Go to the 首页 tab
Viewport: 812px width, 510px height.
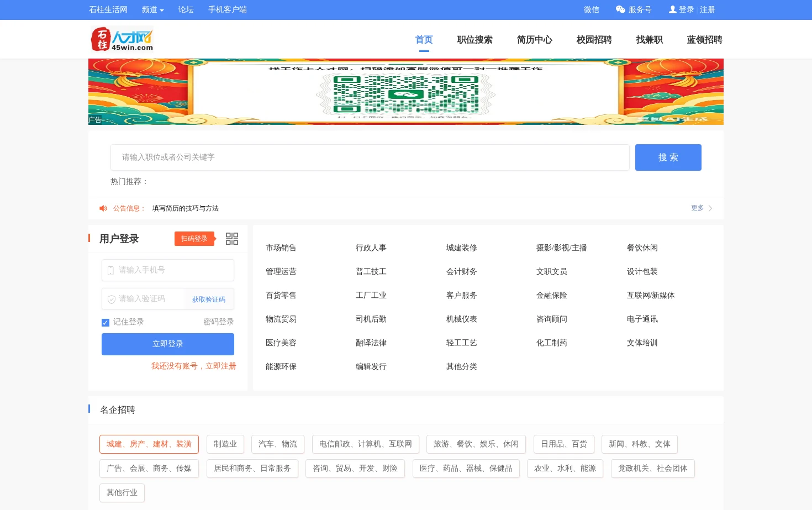pos(424,40)
